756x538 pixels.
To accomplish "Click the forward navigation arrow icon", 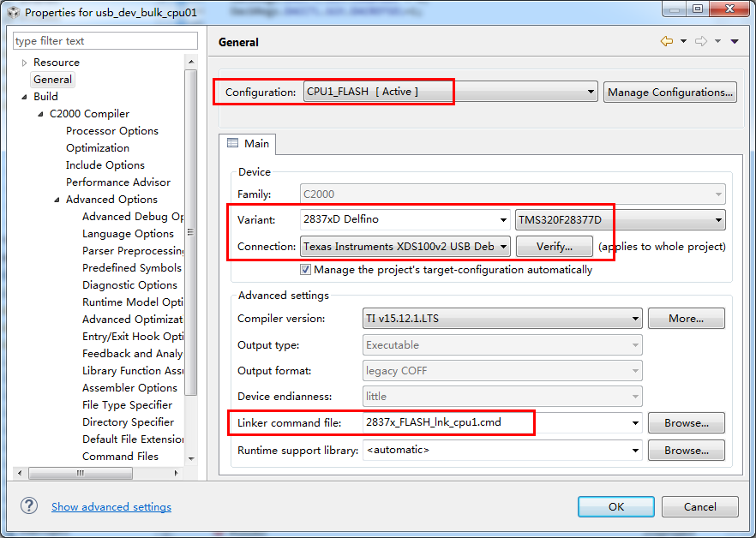I will pyautogui.click(x=701, y=41).
